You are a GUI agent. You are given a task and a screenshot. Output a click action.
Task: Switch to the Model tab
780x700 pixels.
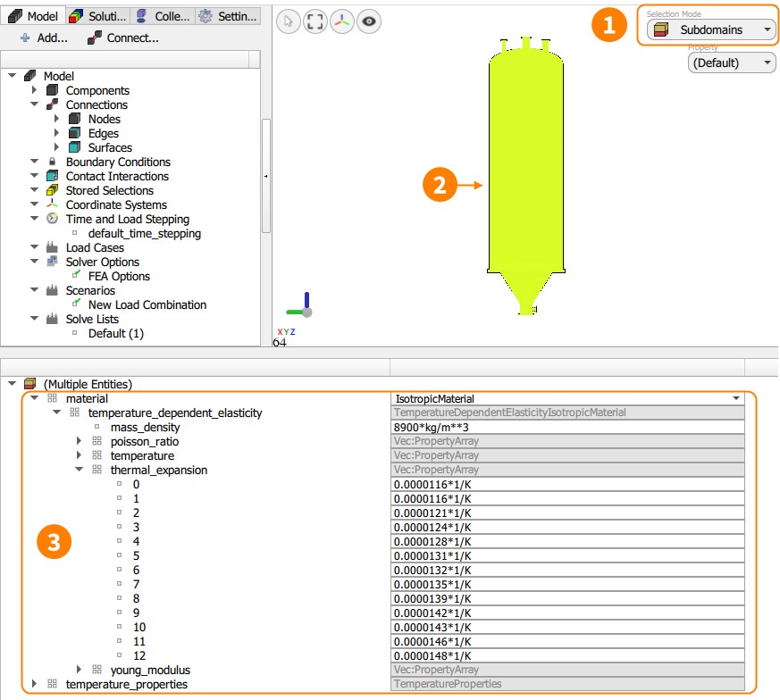(33, 16)
